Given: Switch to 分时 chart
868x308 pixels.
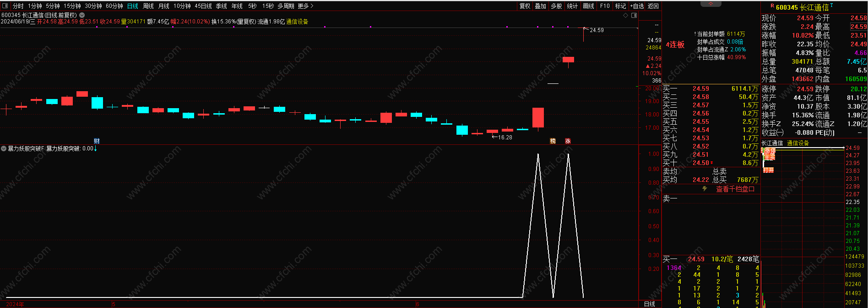Looking at the screenshot, I should (x=18, y=6).
